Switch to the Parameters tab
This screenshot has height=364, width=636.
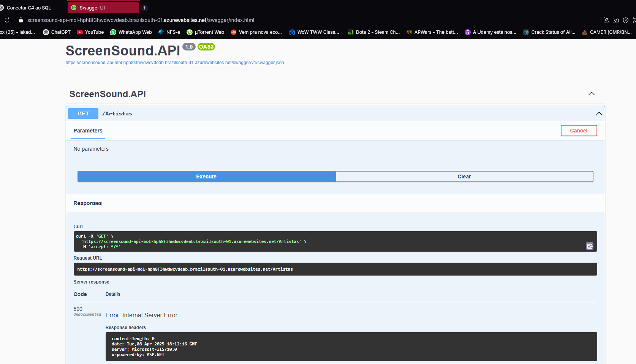88,131
